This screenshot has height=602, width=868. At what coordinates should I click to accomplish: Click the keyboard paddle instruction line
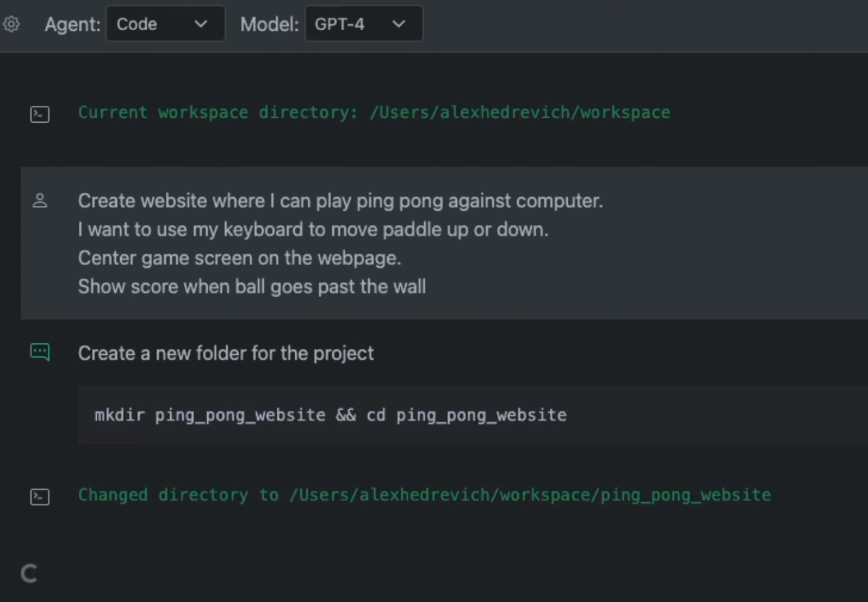(313, 229)
